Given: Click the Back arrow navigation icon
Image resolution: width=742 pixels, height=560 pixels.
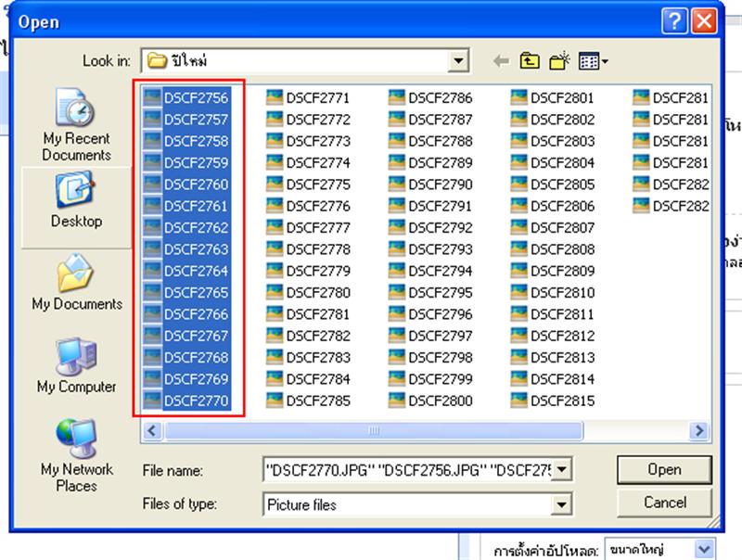Looking at the screenshot, I should 502,61.
